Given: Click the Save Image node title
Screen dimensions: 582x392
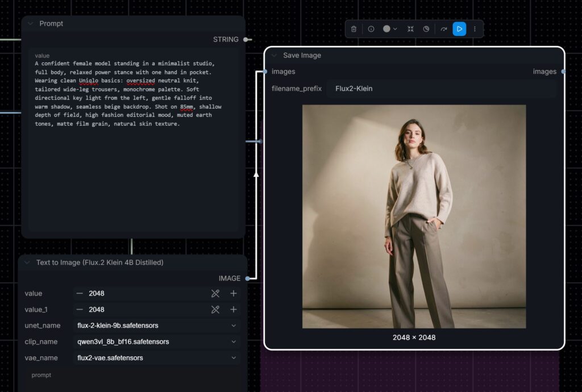Looking at the screenshot, I should (x=302, y=55).
